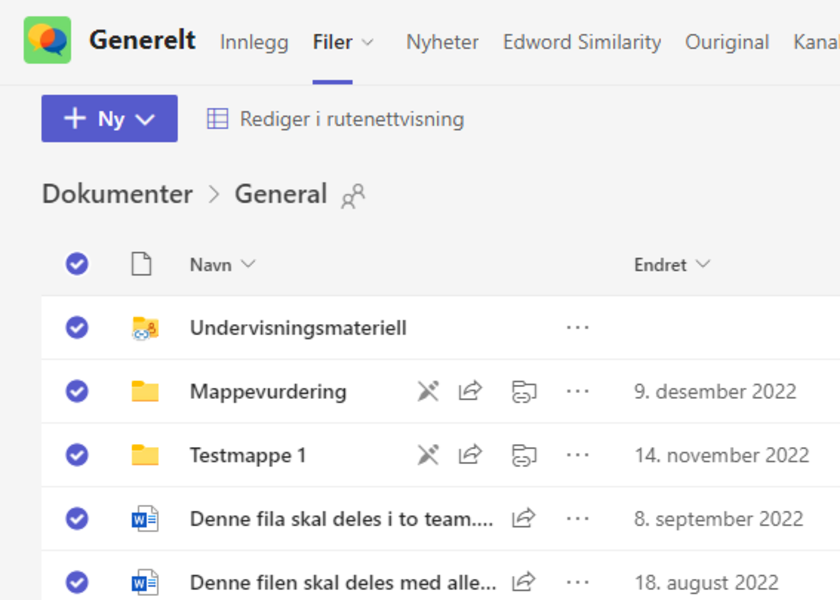Open more options for Undervisningsmateriell folder
The height and width of the screenshot is (600, 840).
click(577, 328)
